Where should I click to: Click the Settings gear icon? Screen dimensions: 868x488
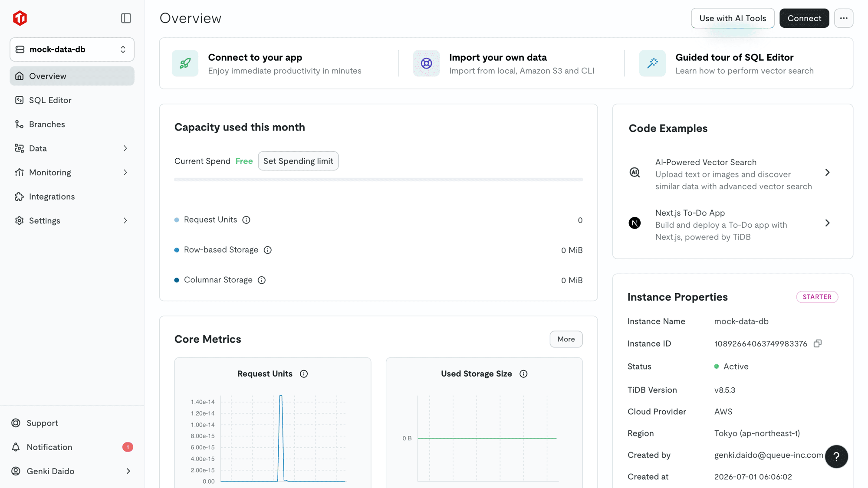19,221
